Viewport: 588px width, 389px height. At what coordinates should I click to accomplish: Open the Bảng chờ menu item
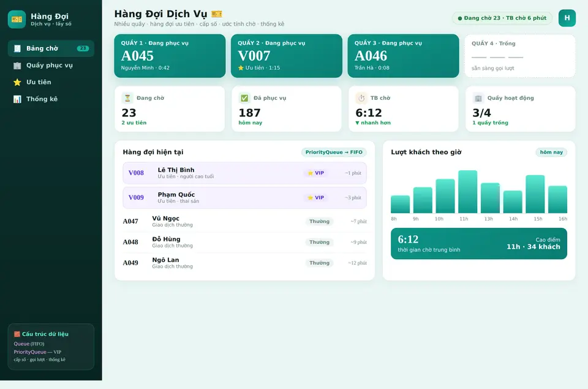coord(51,48)
